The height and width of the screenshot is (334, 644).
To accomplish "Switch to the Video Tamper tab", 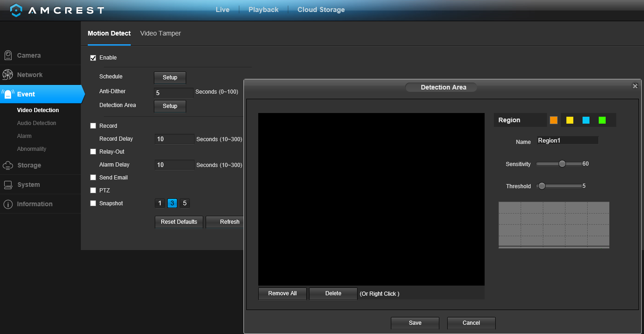I will coord(160,33).
